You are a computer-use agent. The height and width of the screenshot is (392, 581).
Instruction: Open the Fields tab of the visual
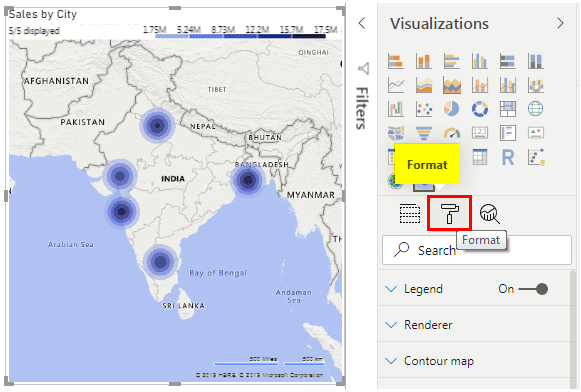(410, 213)
